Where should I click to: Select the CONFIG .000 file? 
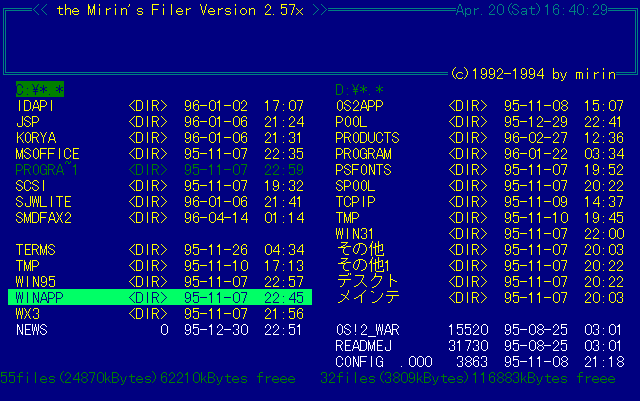coord(480,362)
